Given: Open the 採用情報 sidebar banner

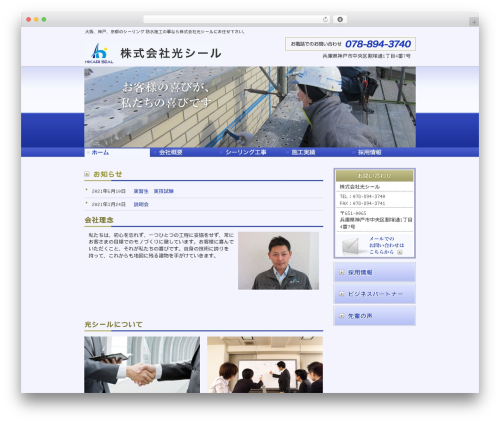Looking at the screenshot, I should click(x=374, y=272).
